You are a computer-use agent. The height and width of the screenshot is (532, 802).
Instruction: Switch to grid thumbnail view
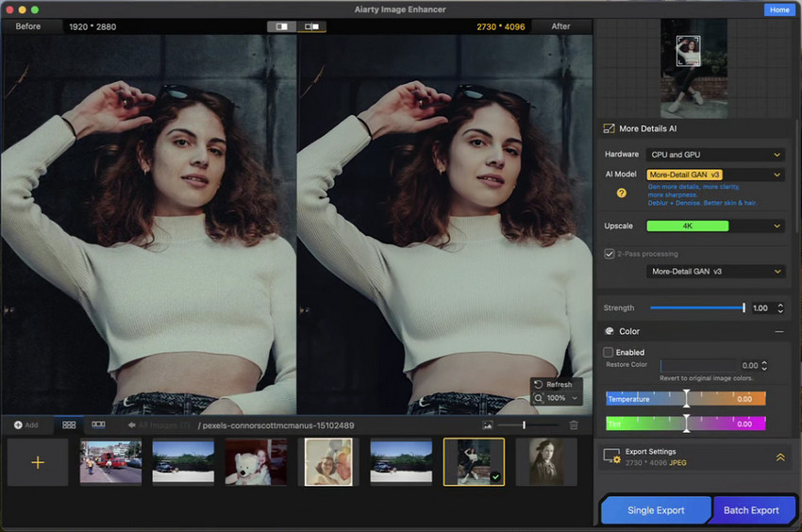tap(69, 424)
